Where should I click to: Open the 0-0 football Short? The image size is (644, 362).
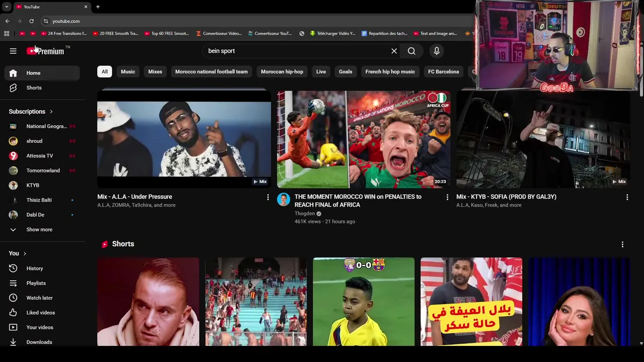364,302
